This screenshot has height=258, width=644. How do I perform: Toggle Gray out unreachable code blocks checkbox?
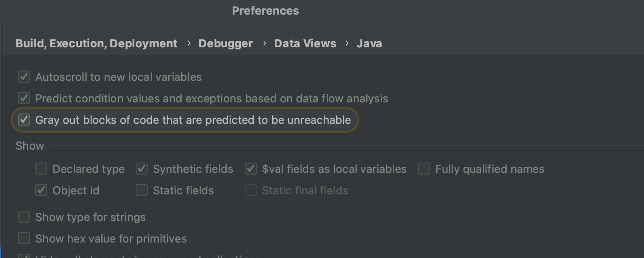coord(24,120)
